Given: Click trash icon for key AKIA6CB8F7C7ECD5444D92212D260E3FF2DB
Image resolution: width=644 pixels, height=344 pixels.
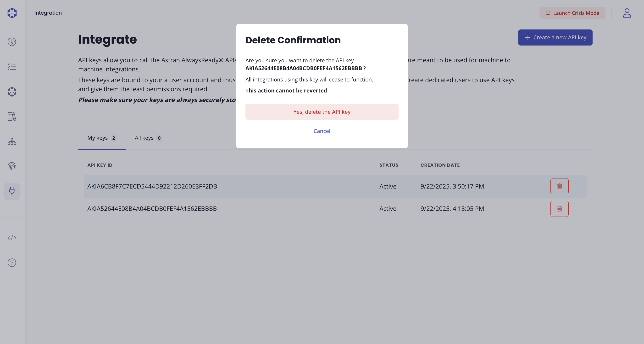Looking at the screenshot, I should click(560, 186).
